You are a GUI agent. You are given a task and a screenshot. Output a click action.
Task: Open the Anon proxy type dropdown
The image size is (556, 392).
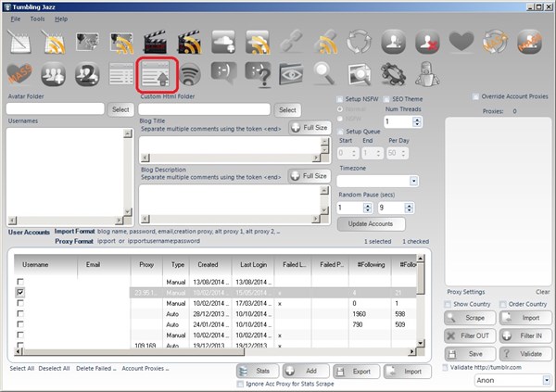(x=546, y=380)
